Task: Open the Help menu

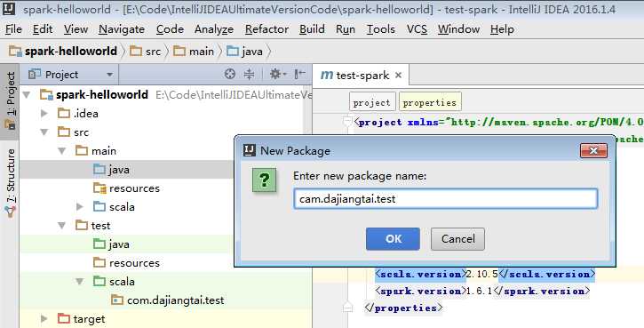Action: [502, 29]
